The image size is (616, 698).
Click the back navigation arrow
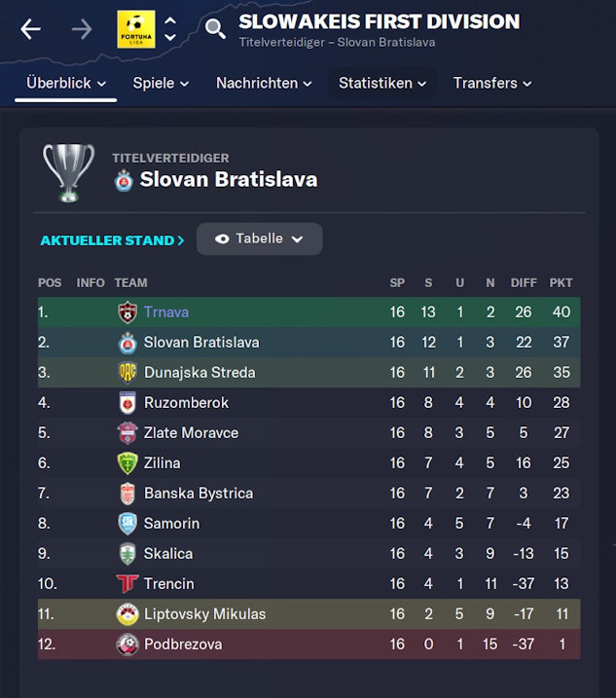tap(31, 29)
